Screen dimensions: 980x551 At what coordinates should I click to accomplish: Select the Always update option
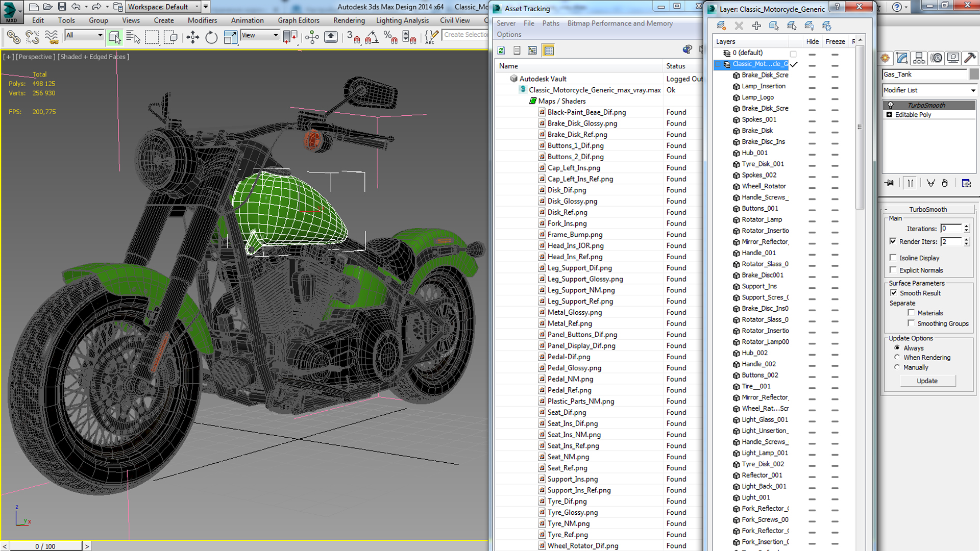pyautogui.click(x=897, y=347)
